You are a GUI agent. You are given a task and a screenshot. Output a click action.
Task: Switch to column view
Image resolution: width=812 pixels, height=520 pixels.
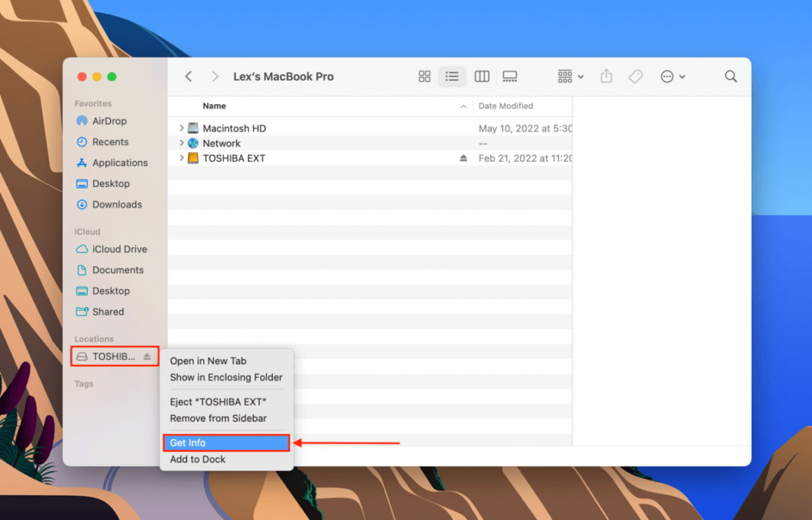(481, 76)
